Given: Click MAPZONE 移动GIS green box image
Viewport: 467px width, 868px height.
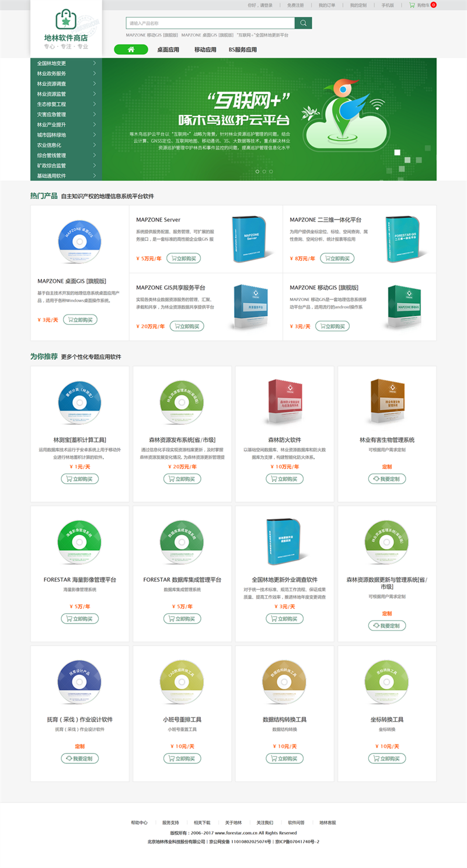Looking at the screenshot, I should 405,308.
